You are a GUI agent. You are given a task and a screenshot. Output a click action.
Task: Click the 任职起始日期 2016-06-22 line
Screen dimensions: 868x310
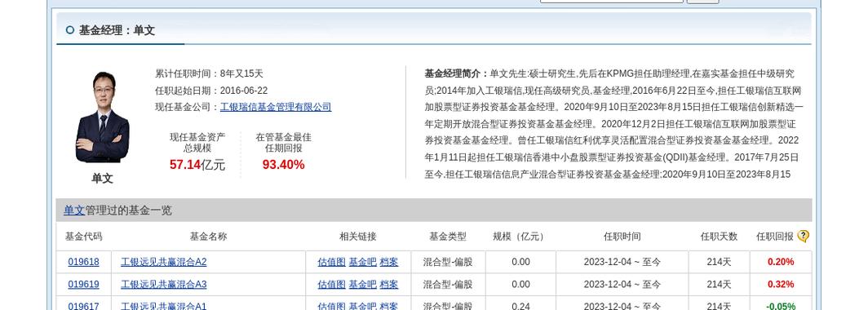coord(211,91)
